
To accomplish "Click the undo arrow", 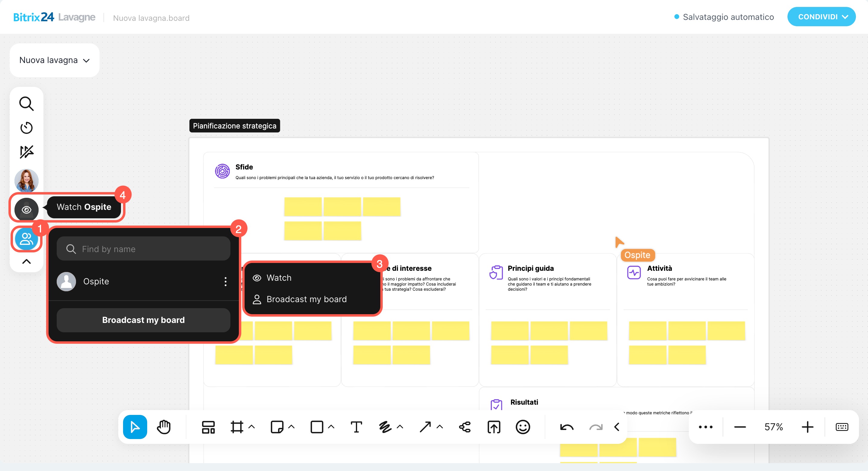I will pyautogui.click(x=567, y=427).
